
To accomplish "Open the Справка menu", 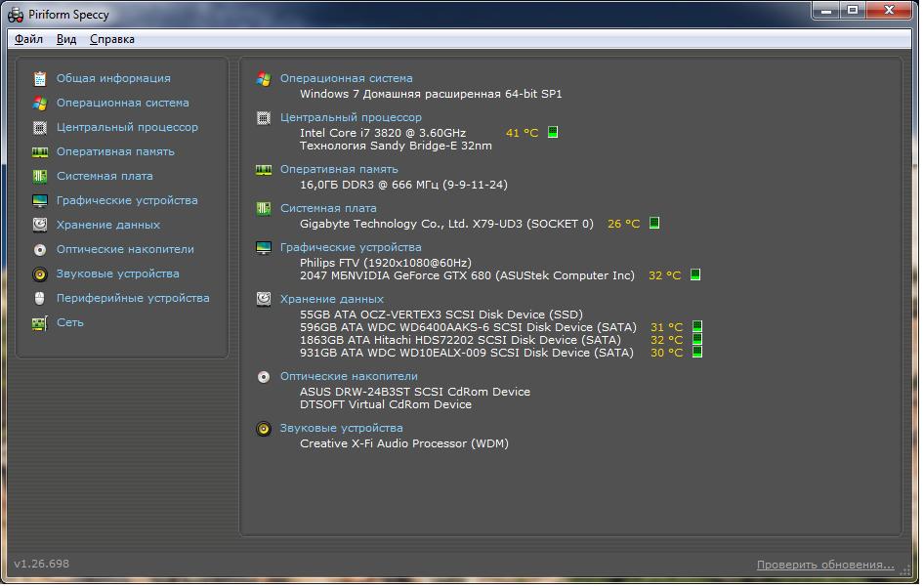I will (112, 39).
